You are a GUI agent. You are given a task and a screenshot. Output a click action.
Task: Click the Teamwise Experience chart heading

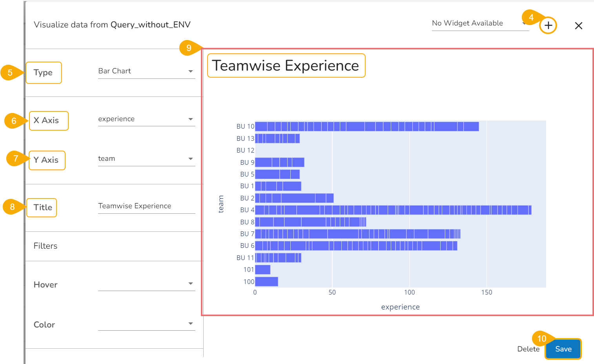(x=286, y=66)
